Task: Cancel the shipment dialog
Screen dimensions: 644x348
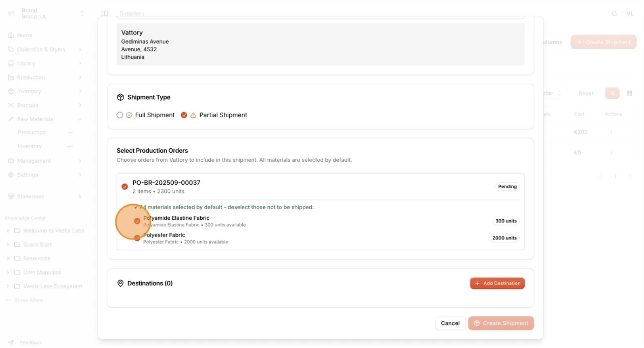Action: coord(450,323)
